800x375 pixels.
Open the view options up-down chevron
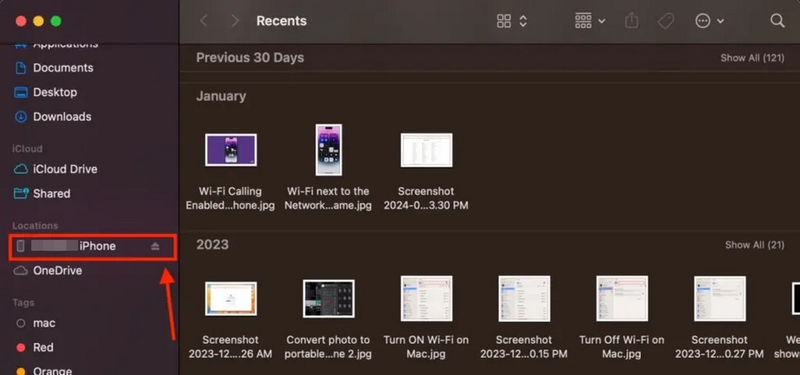523,21
